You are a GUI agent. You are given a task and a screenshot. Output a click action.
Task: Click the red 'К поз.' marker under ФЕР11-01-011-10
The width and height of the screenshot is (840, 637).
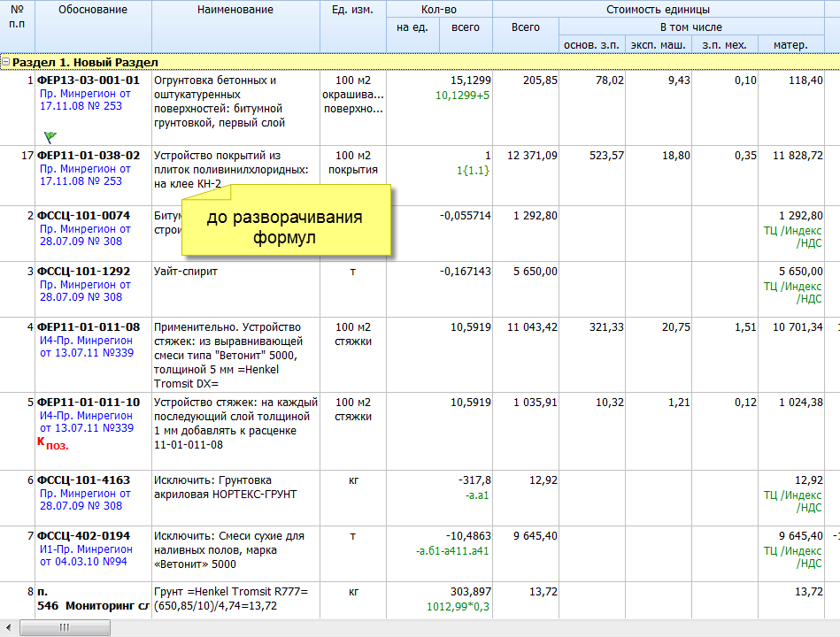(x=53, y=444)
